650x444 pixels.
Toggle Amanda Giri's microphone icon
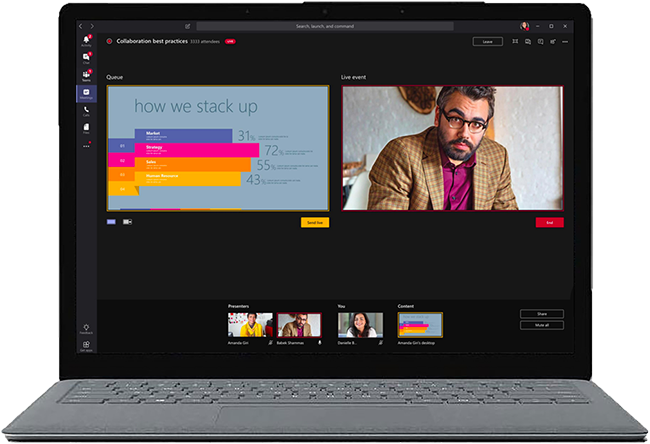click(270, 342)
